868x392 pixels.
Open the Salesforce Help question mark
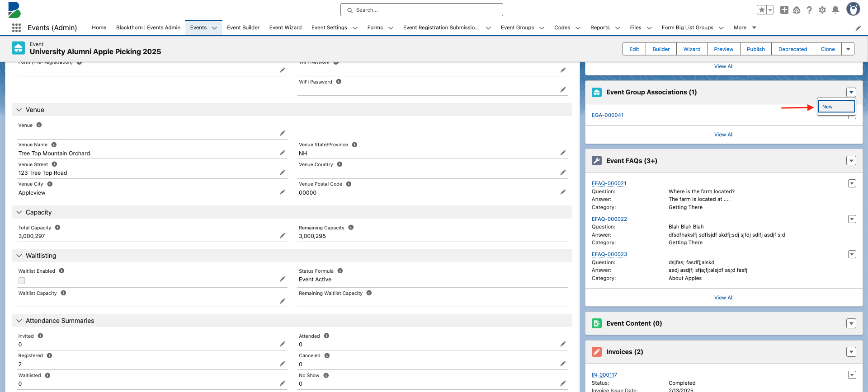pyautogui.click(x=809, y=10)
